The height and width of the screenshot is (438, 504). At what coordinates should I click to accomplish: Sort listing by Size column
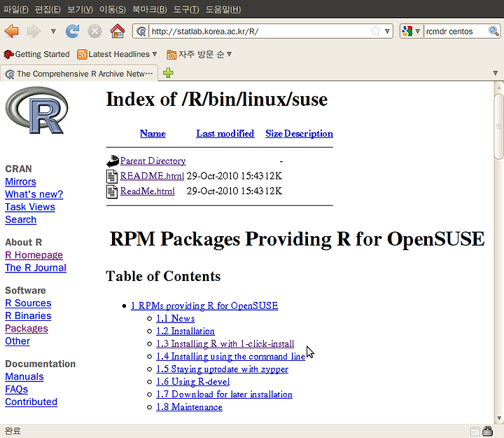click(x=274, y=134)
